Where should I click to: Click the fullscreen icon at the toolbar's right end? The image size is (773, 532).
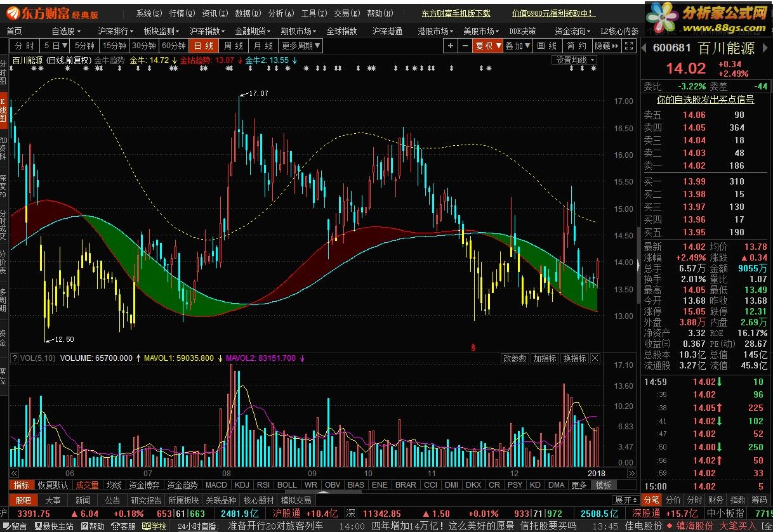point(629,46)
